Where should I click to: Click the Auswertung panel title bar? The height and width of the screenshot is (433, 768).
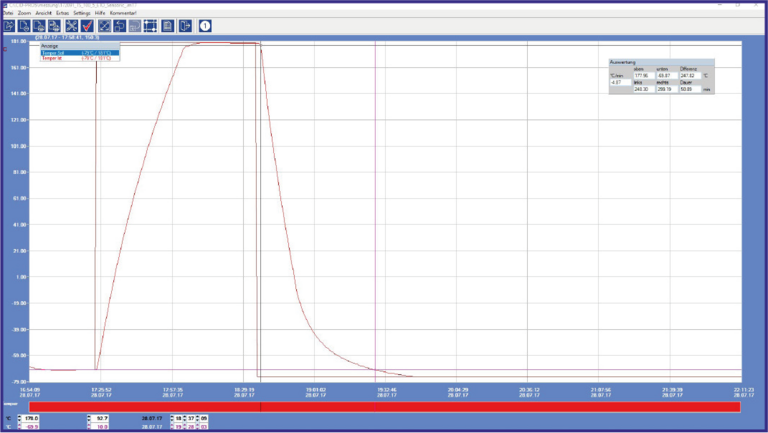click(x=661, y=62)
